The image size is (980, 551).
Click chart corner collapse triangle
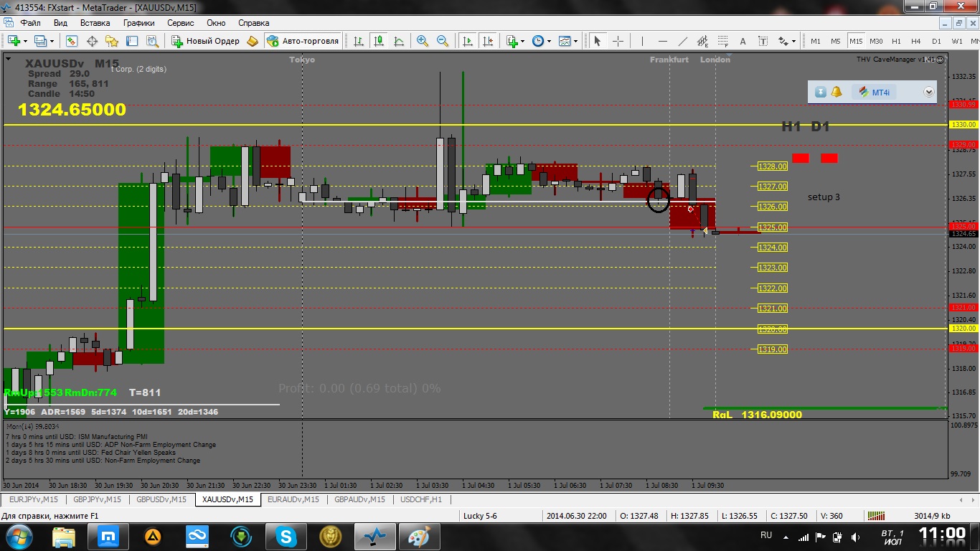(x=9, y=60)
